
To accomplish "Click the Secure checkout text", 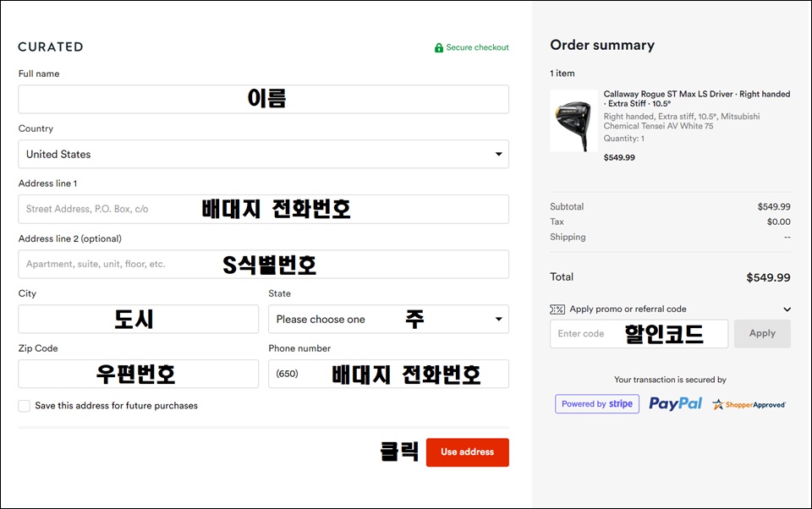I will [x=477, y=47].
